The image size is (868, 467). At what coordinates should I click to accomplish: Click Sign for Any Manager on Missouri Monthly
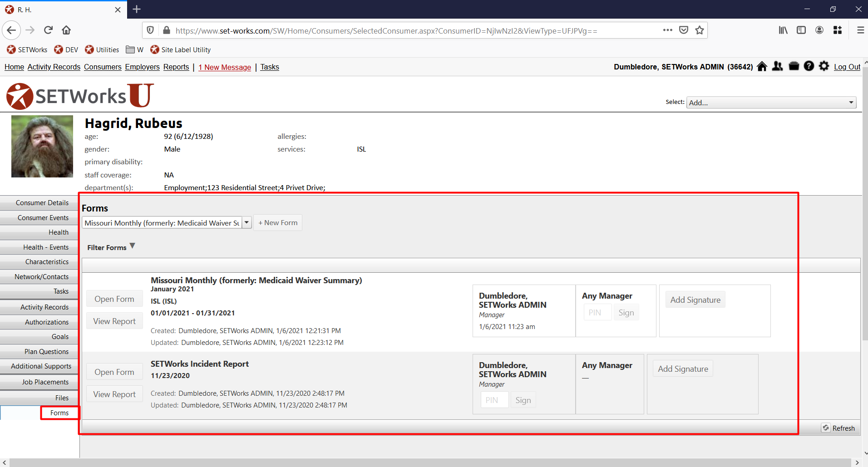point(626,313)
